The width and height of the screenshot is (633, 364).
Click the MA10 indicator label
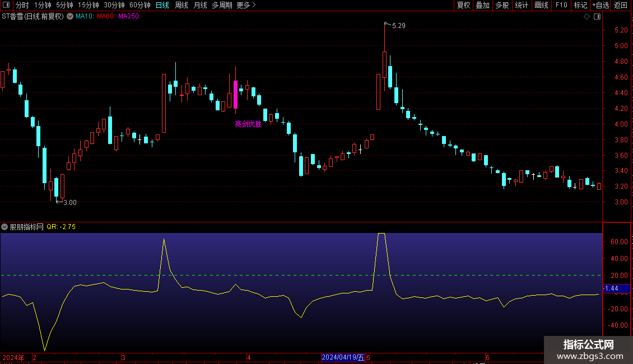(x=85, y=17)
